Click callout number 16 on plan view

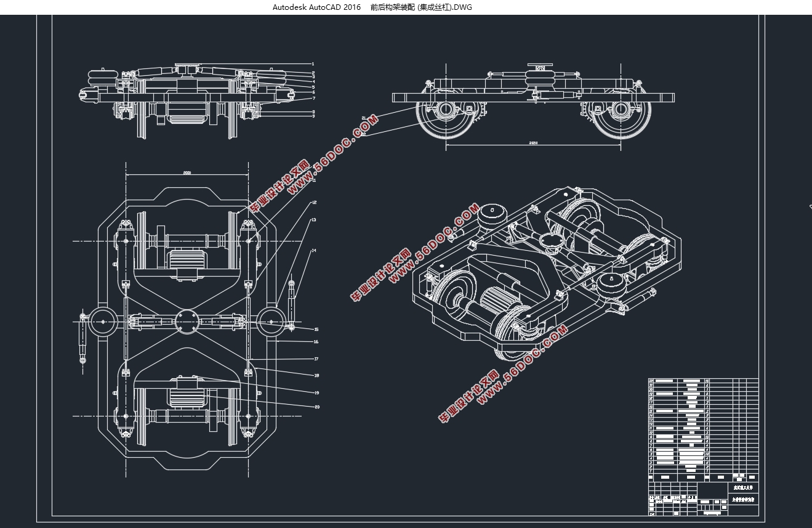(316, 341)
